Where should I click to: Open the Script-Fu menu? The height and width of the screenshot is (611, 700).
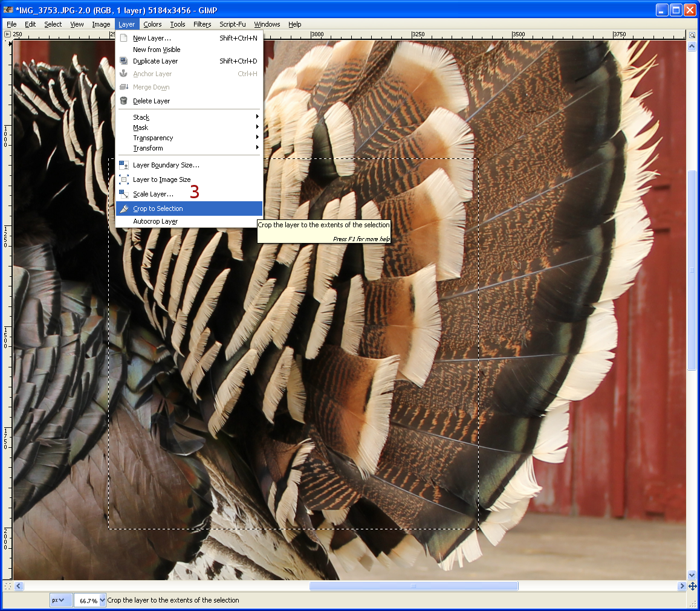click(232, 24)
